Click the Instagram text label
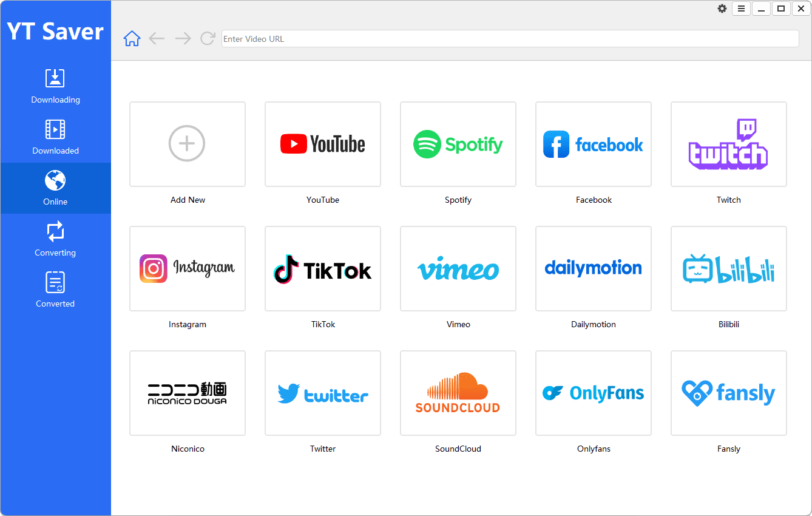Screen dimensions: 812x516 pos(188,324)
